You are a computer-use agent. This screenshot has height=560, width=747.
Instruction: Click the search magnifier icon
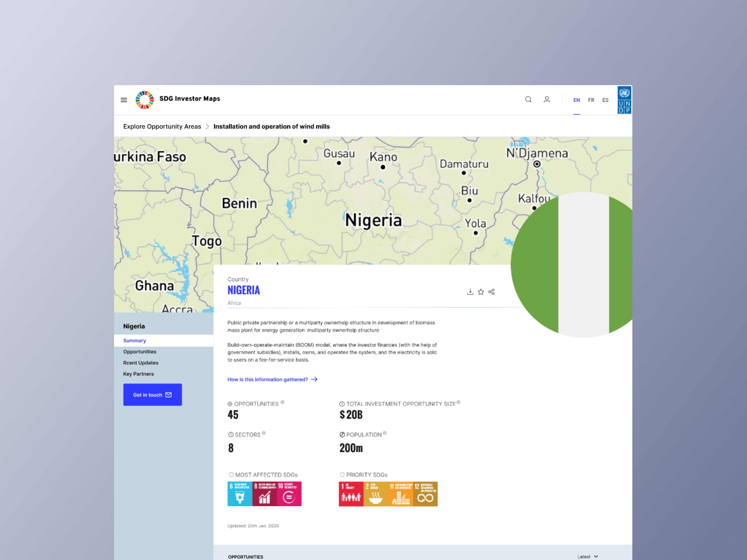tap(528, 100)
